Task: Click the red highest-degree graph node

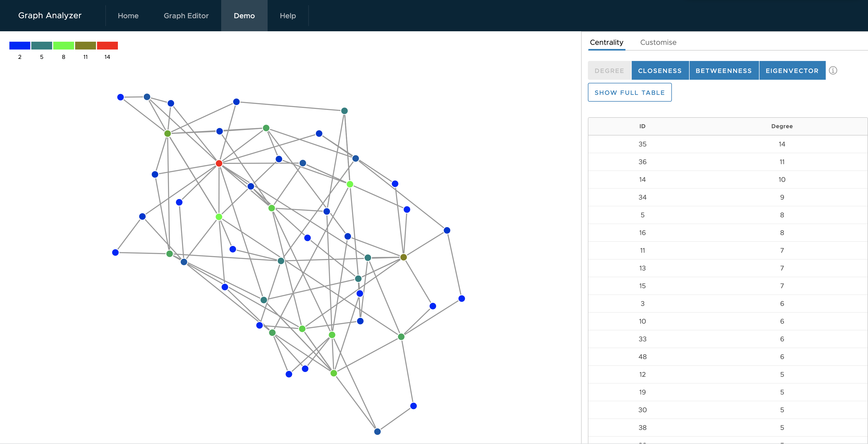Action: pos(219,163)
